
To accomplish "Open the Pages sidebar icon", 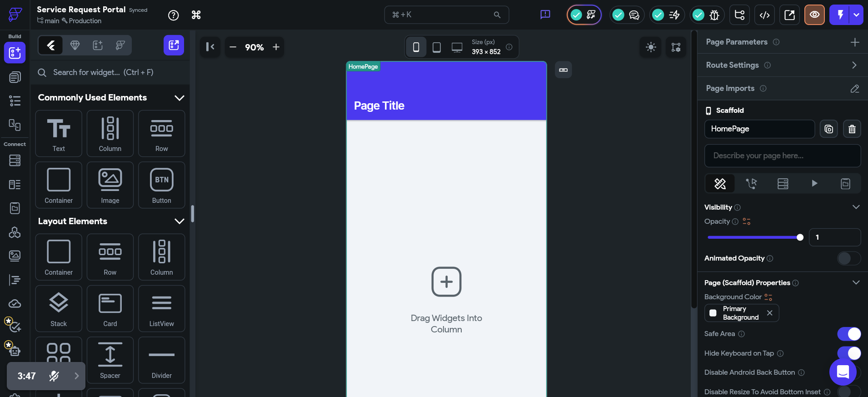I will 15,77.
